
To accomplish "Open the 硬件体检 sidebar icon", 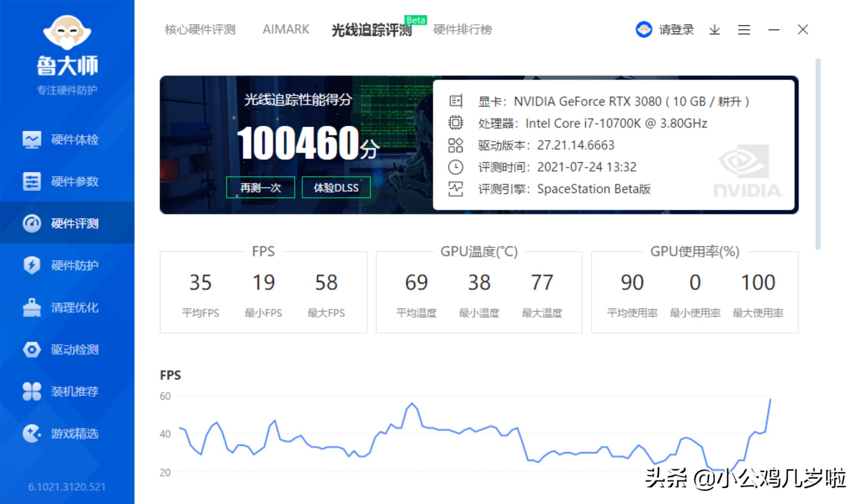I will coord(32,139).
